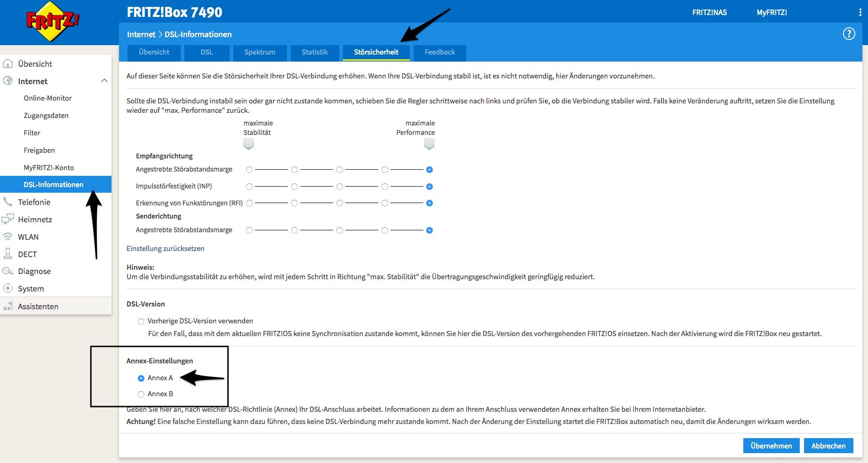Viewport: 868px width, 463px height.
Task: Click the Assistenten icon in sidebar
Action: 8,306
